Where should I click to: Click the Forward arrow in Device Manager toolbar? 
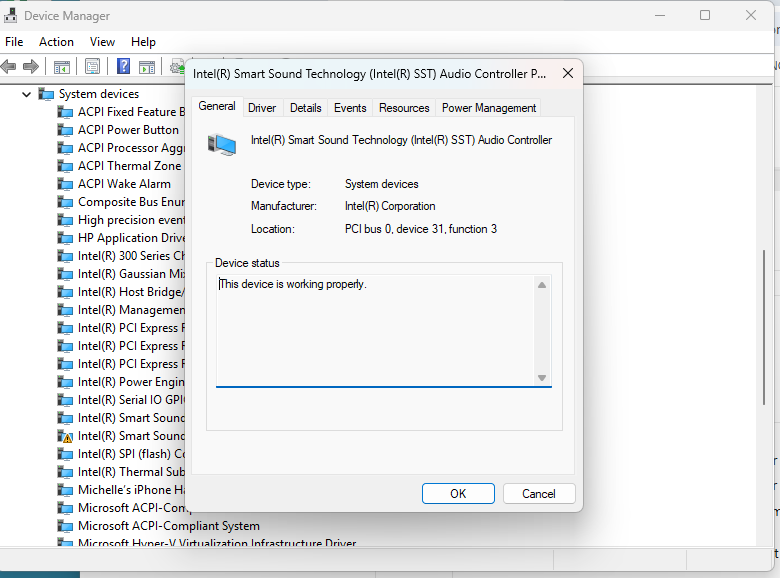click(31, 66)
